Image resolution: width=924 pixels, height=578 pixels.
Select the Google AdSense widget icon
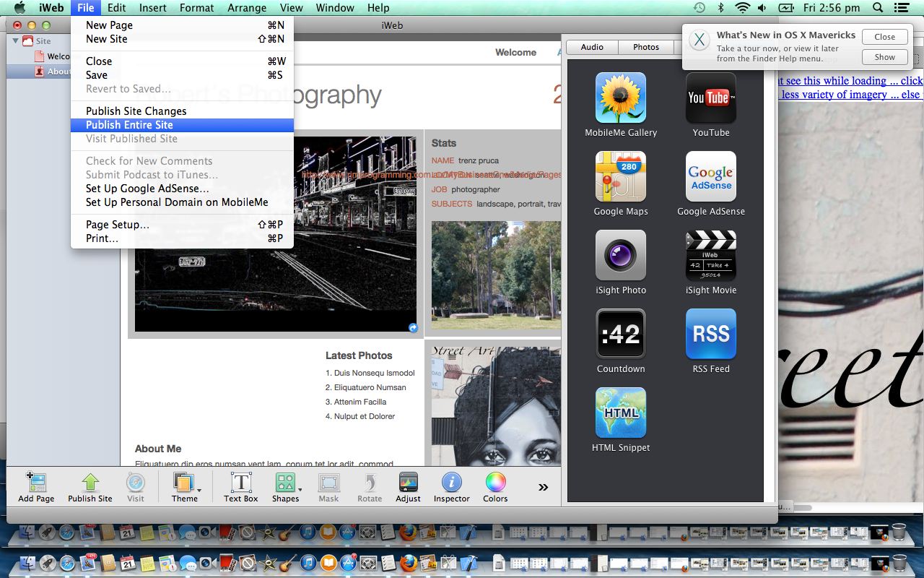pos(710,176)
